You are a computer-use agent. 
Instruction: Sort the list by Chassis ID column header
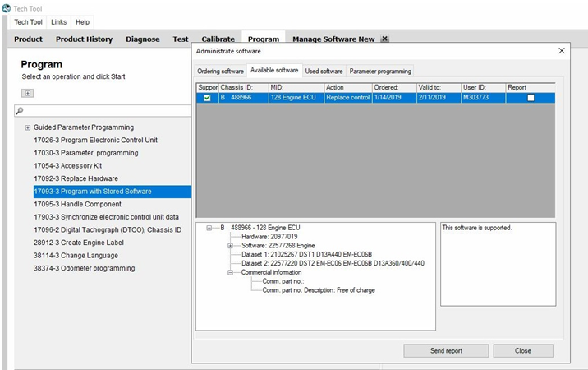tap(242, 87)
